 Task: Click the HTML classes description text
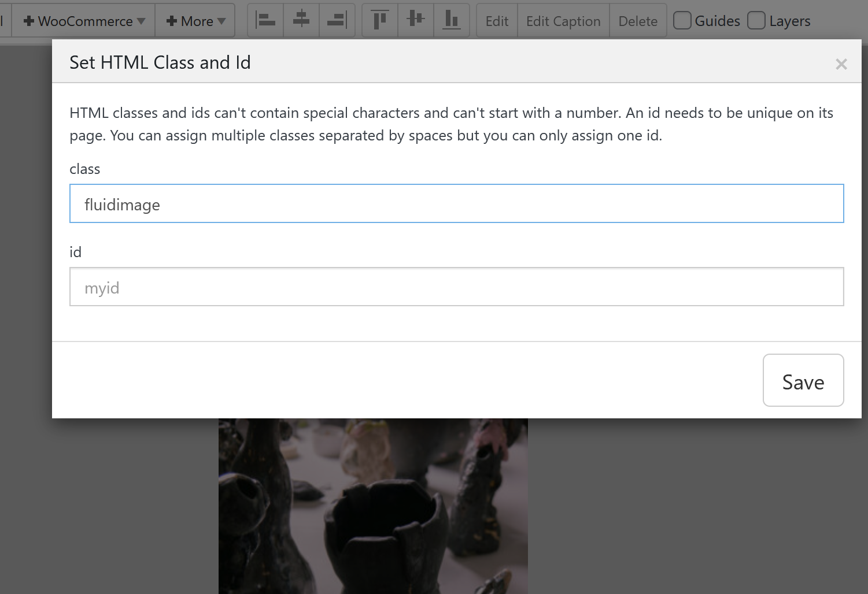coord(451,124)
